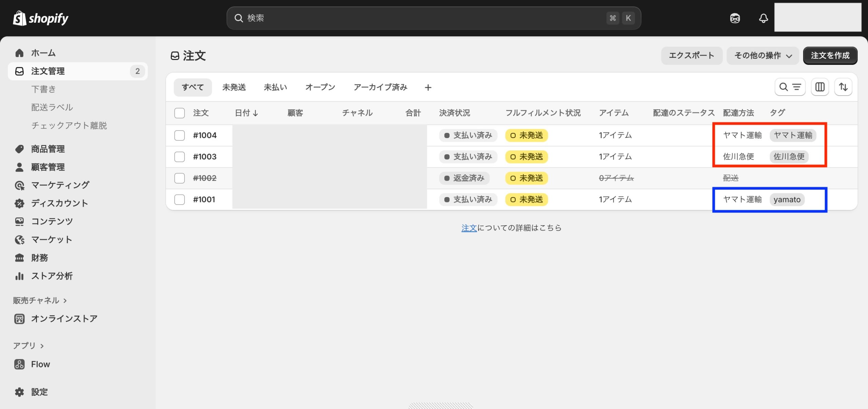The height and width of the screenshot is (409, 868).
Task: Click the sort orders arrows icon
Action: (x=843, y=87)
